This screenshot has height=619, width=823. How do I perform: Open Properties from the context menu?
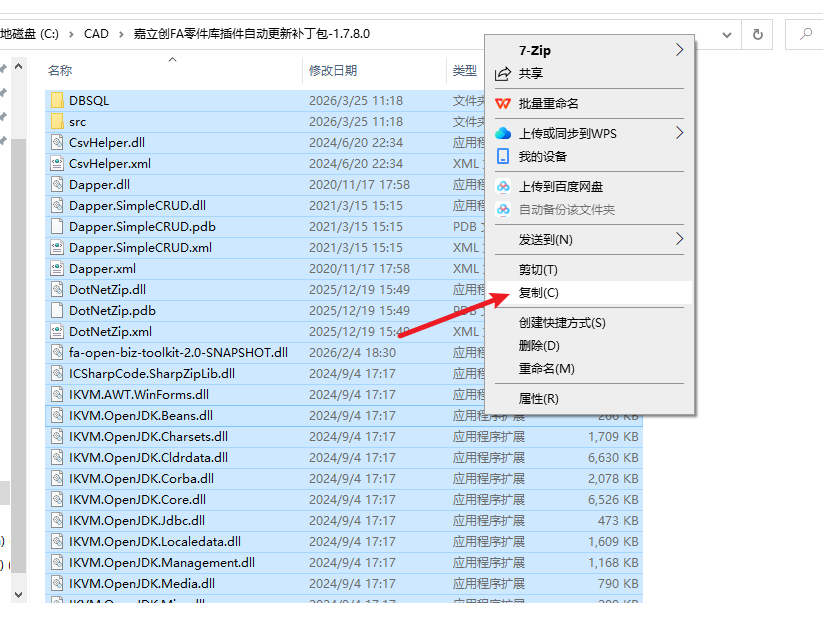(538, 399)
